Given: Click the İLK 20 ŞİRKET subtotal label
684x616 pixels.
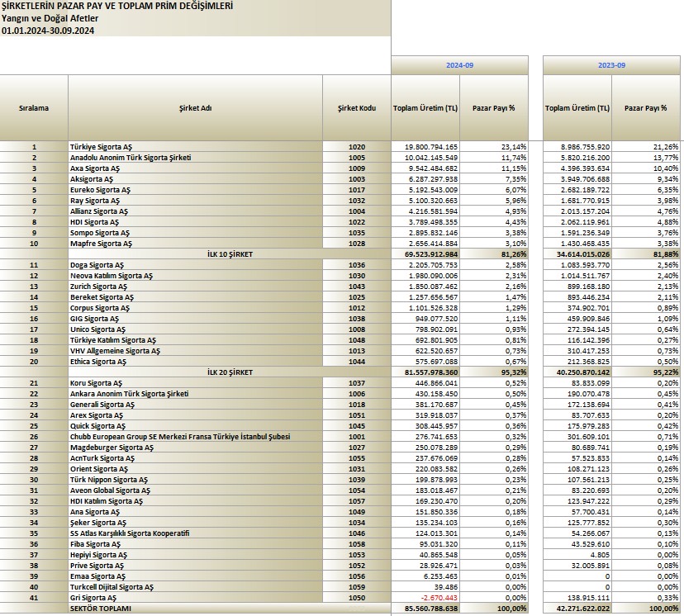Looking at the screenshot, I should tap(230, 372).
